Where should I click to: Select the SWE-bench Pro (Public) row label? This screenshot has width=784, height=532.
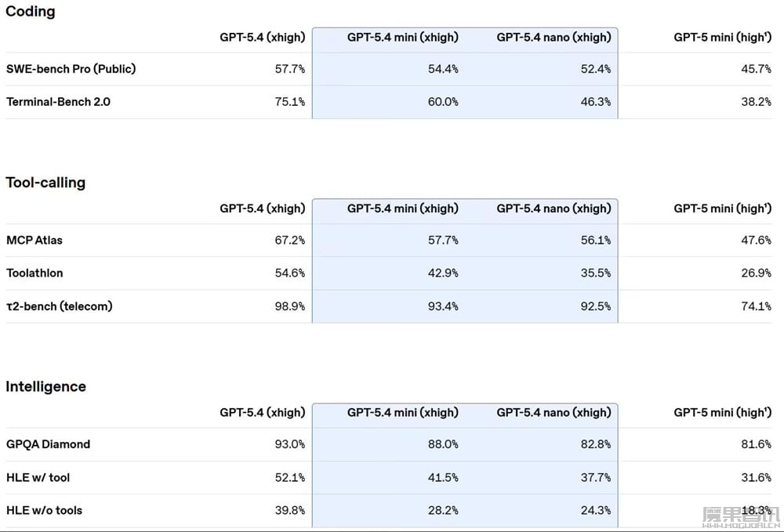tap(71, 69)
